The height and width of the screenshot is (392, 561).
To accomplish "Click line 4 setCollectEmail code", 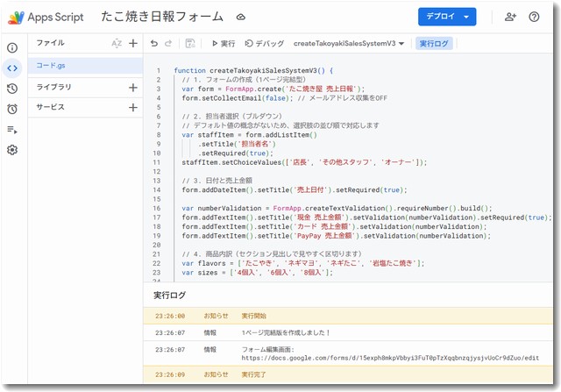I will (284, 98).
